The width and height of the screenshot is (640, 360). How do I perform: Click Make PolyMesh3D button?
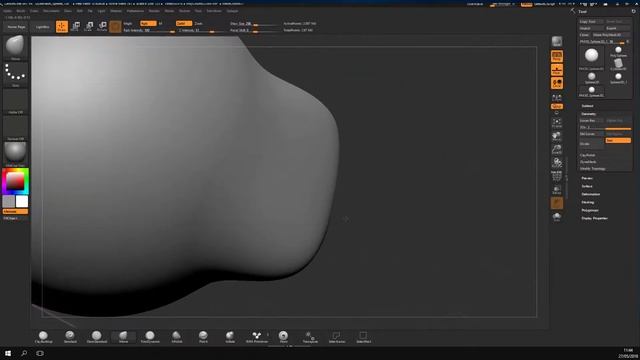tap(611, 35)
